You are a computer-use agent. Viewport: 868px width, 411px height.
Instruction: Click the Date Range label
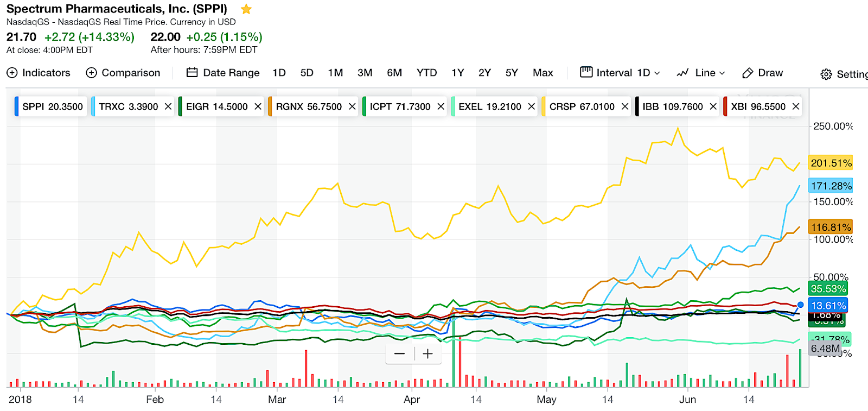[x=231, y=73]
